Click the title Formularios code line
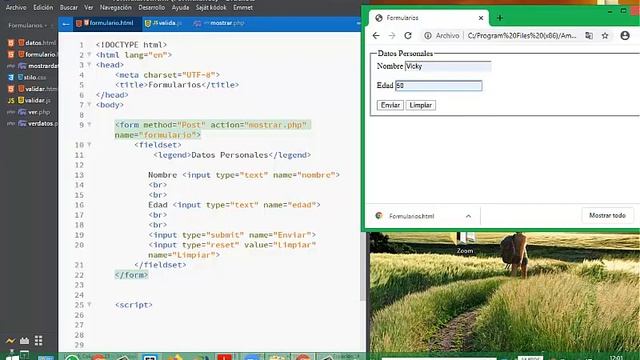 tap(177, 85)
